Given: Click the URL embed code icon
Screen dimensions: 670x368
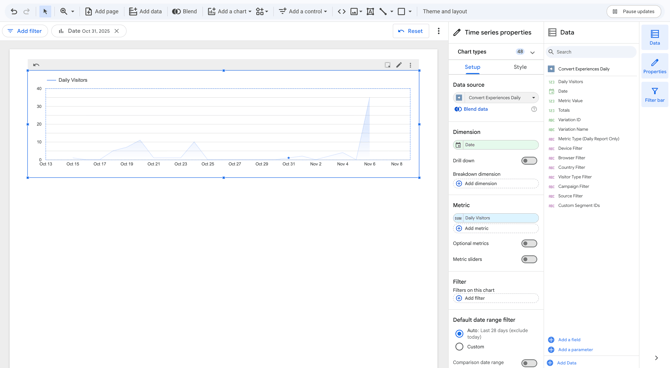Looking at the screenshot, I should (341, 12).
